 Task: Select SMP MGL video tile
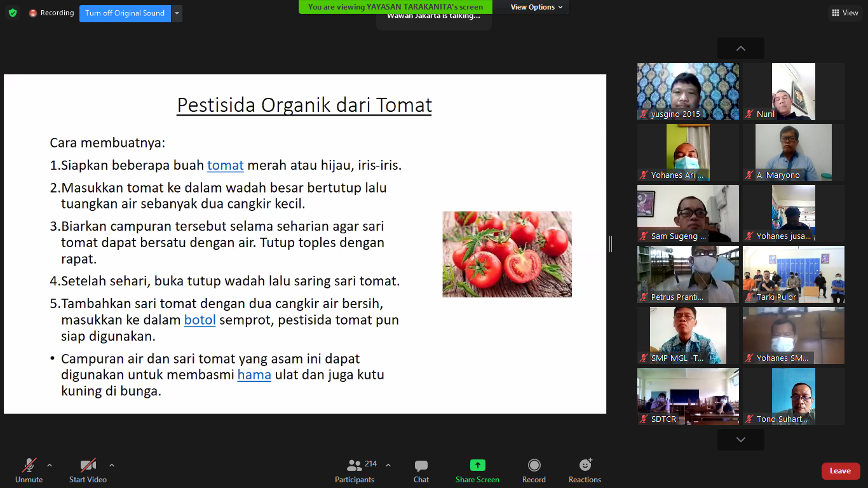[688, 335]
